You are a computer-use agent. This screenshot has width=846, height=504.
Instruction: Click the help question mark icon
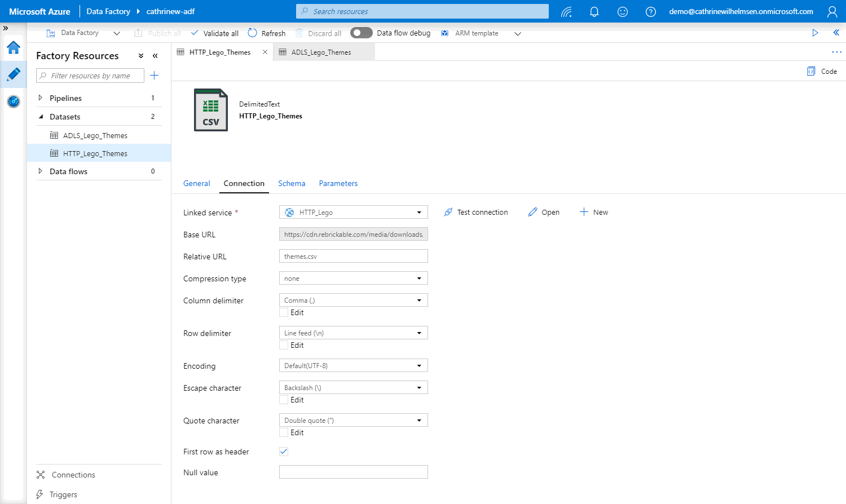pos(650,12)
